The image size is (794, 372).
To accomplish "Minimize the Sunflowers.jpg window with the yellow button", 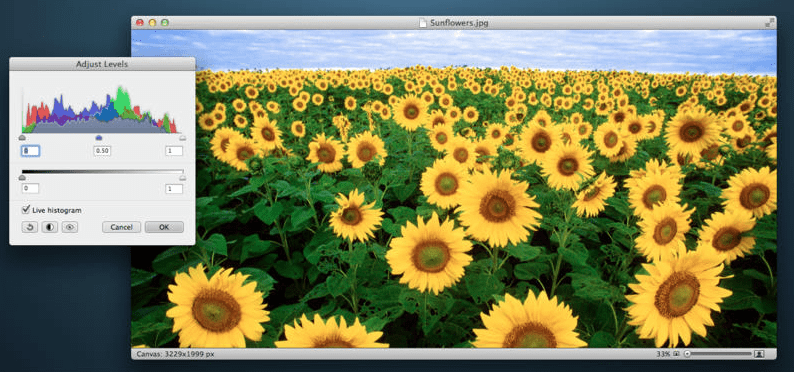I will tap(152, 23).
